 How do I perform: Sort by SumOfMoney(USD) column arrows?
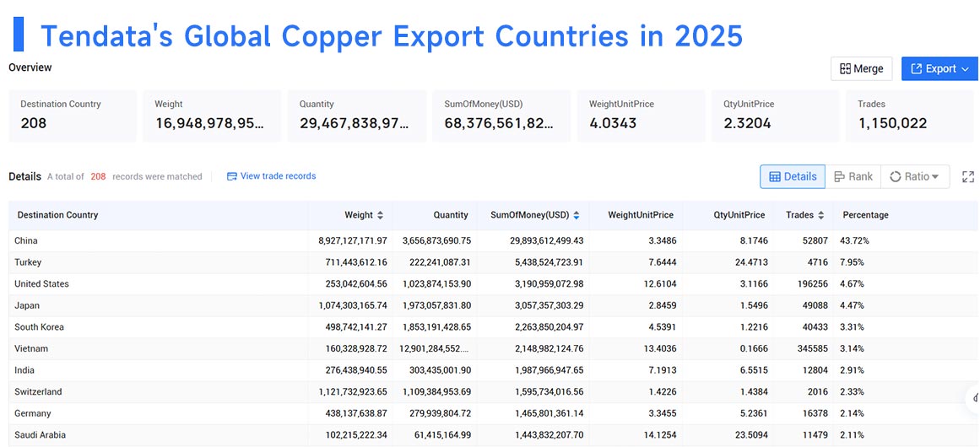click(x=577, y=215)
